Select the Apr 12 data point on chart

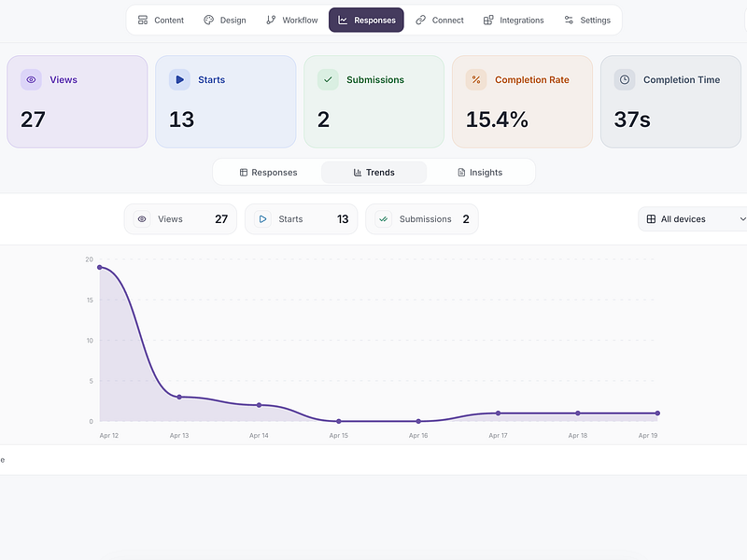point(100,268)
